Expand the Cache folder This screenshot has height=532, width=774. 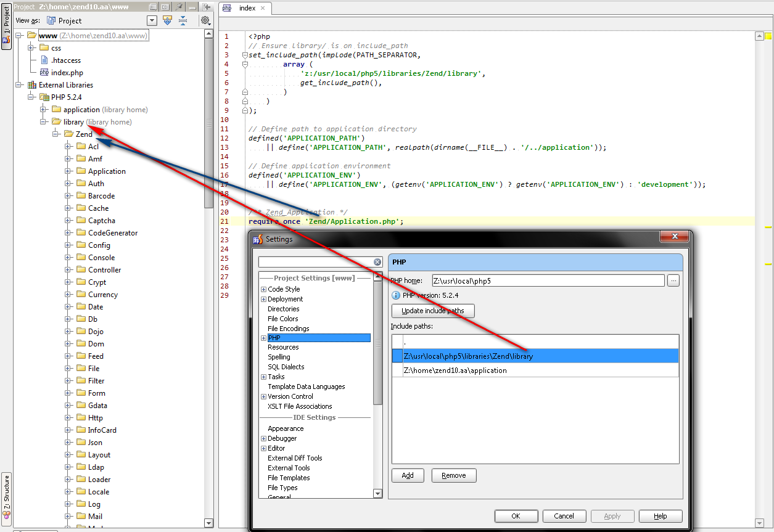pyautogui.click(x=68, y=208)
